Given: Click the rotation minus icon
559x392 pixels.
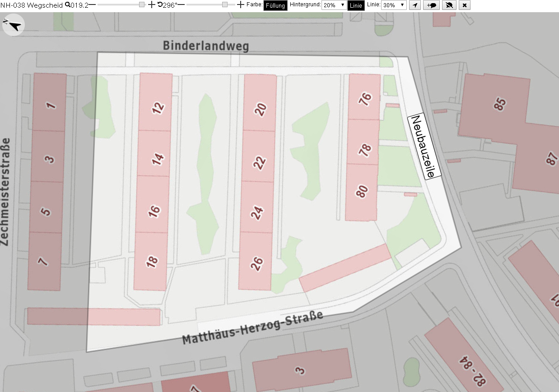Looking at the screenshot, I should click(x=181, y=5).
